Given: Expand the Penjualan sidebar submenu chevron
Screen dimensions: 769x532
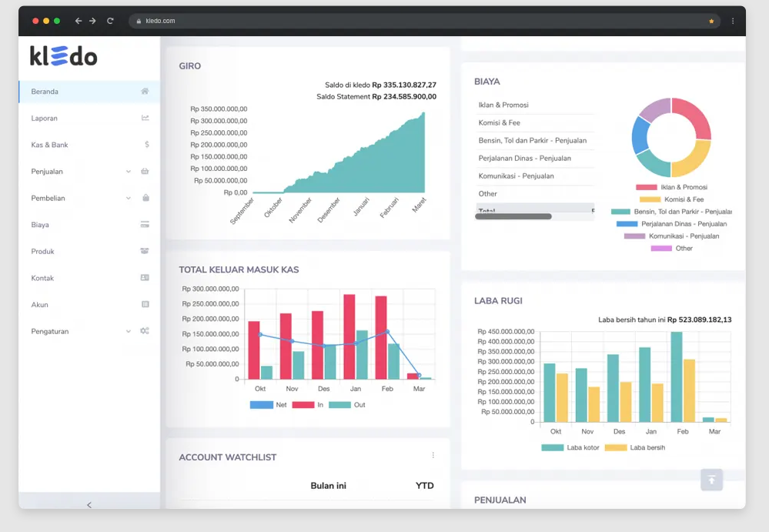Looking at the screenshot, I should pyautogui.click(x=129, y=172).
